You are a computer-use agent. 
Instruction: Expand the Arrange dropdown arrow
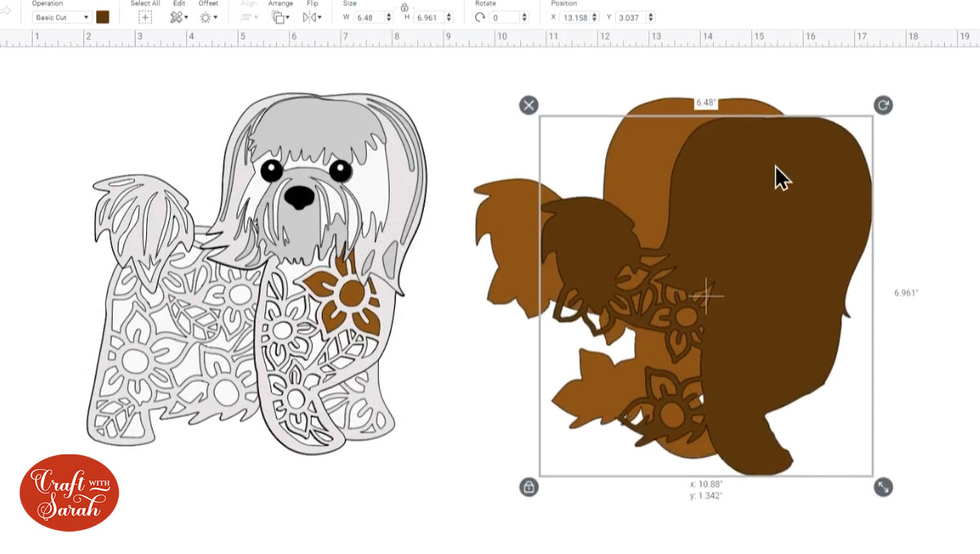(287, 17)
